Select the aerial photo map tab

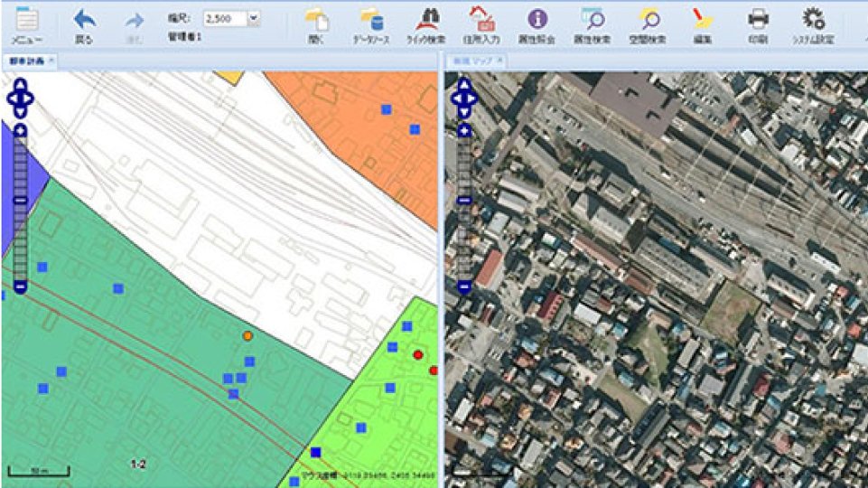tap(471, 61)
